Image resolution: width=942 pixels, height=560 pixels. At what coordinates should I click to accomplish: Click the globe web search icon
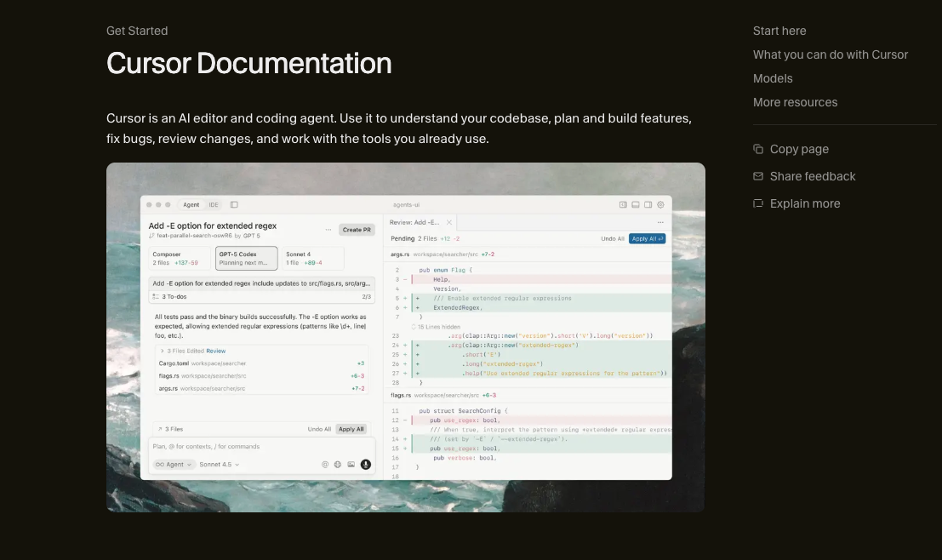pyautogui.click(x=338, y=465)
